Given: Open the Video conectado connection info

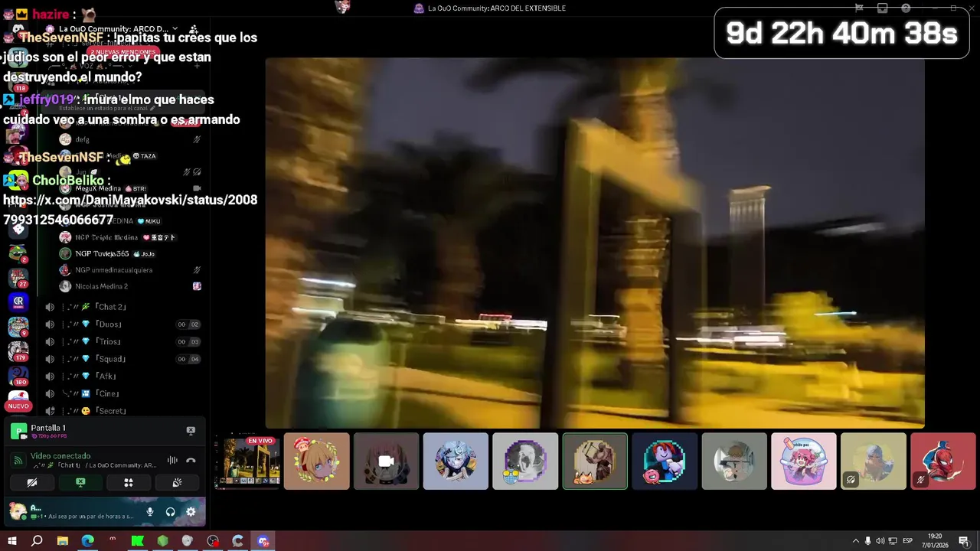Looking at the screenshot, I should tap(60, 456).
